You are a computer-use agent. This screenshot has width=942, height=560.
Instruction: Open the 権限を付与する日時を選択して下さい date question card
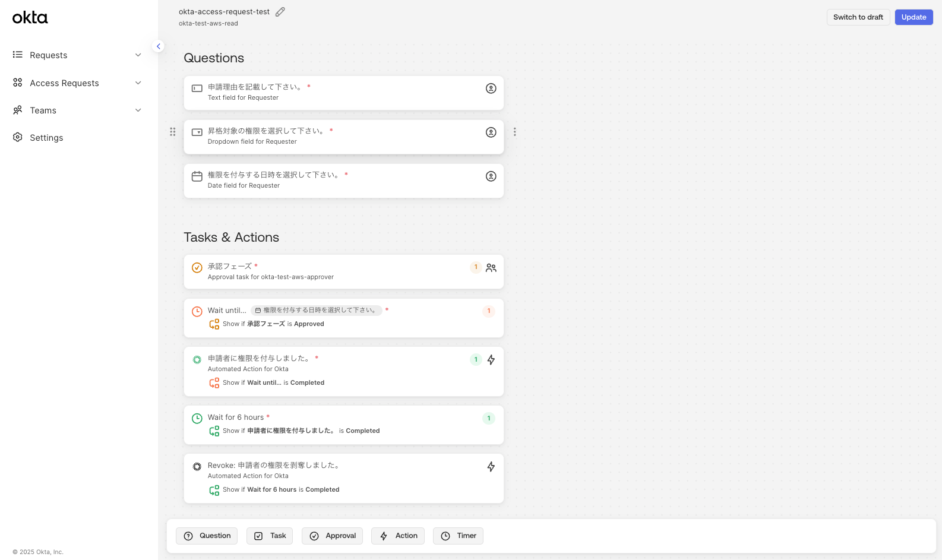pos(344,181)
